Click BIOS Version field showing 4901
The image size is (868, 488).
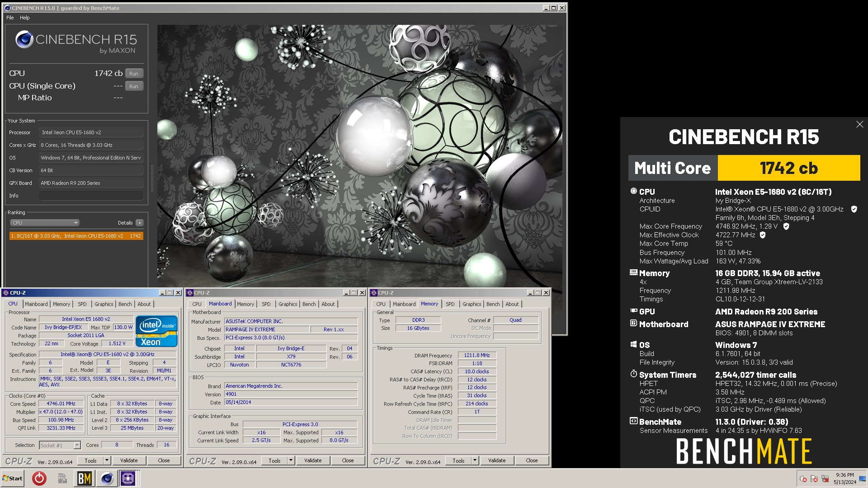tap(291, 394)
